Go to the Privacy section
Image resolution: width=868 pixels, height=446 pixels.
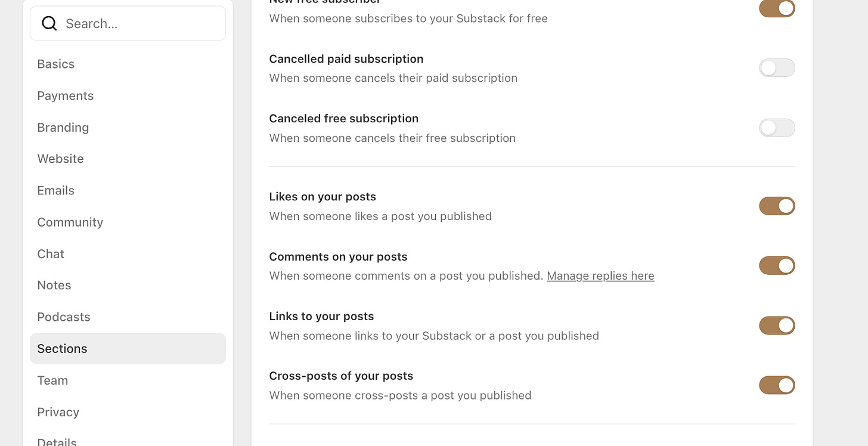tap(58, 411)
